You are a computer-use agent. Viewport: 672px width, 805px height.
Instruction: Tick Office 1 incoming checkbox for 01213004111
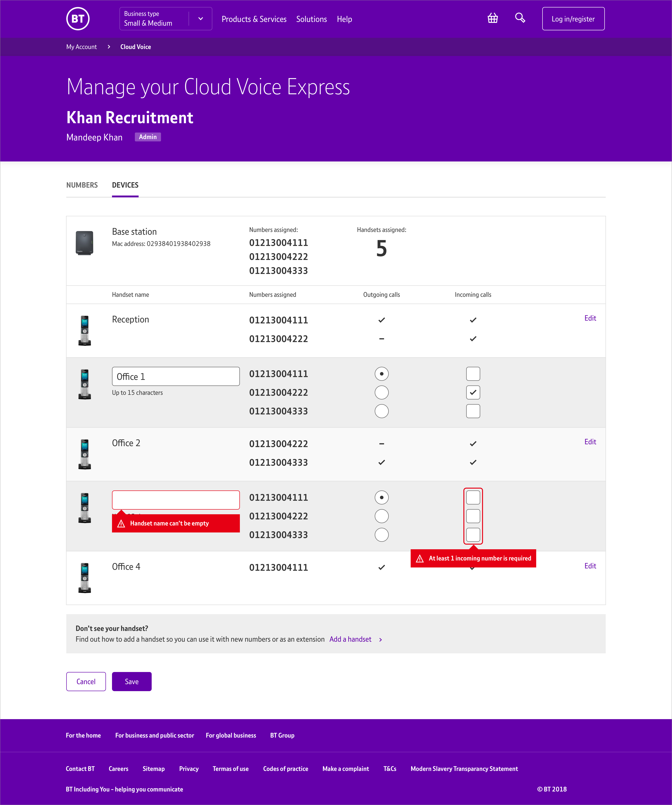(473, 374)
